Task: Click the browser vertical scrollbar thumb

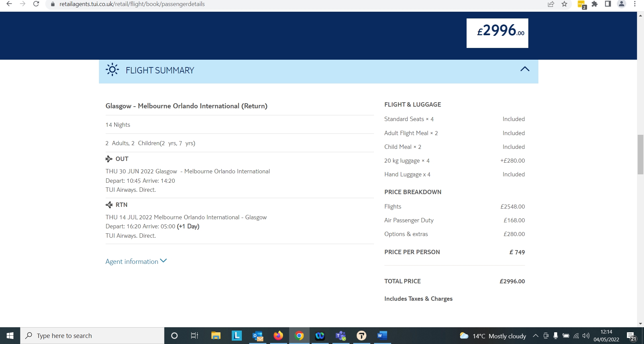Action: tap(640, 155)
